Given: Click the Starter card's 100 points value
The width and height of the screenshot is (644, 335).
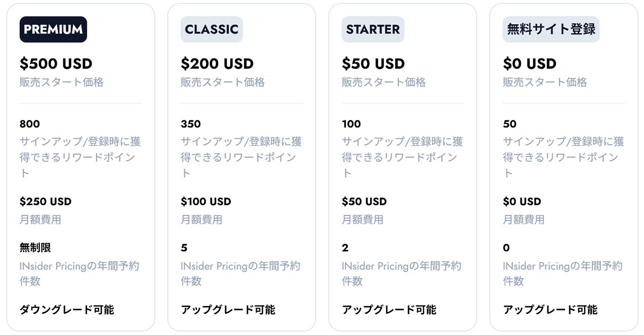Looking at the screenshot, I should coord(351,124).
